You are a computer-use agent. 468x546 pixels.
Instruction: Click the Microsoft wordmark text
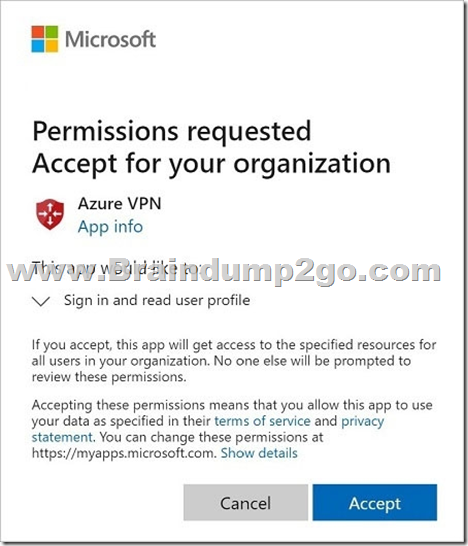(x=110, y=39)
